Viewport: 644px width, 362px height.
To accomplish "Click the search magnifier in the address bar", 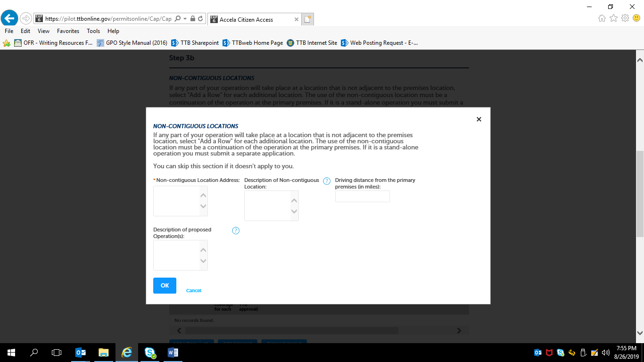I will 178,19.
